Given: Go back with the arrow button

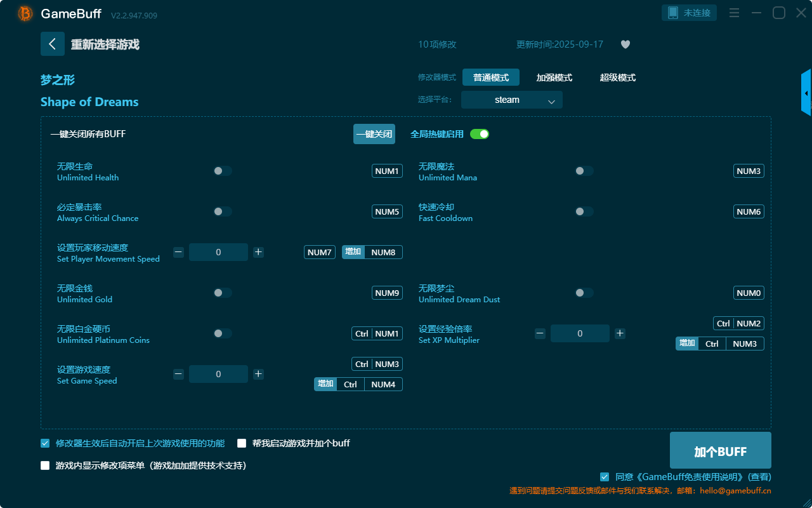Looking at the screenshot, I should click(53, 44).
